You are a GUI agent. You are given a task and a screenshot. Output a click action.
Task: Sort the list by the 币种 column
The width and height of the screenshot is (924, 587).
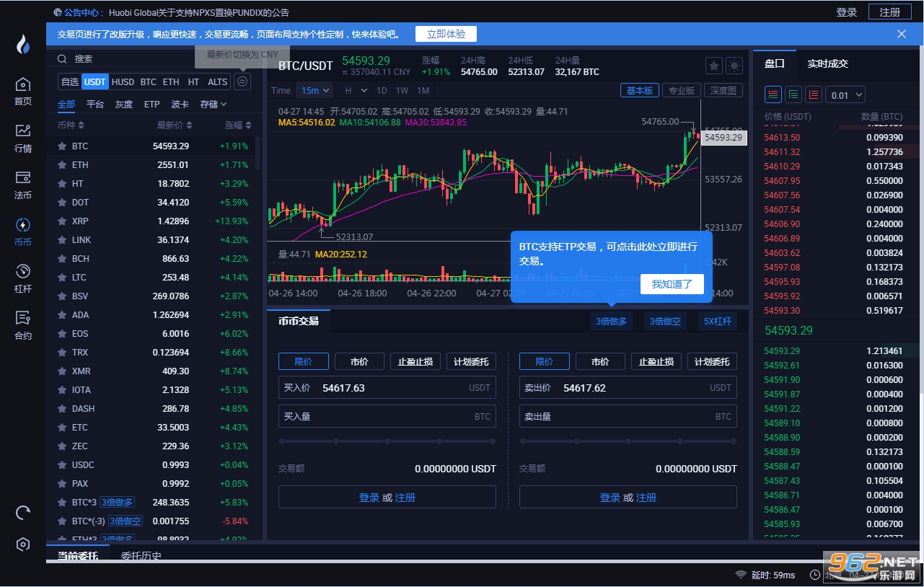tap(71, 125)
